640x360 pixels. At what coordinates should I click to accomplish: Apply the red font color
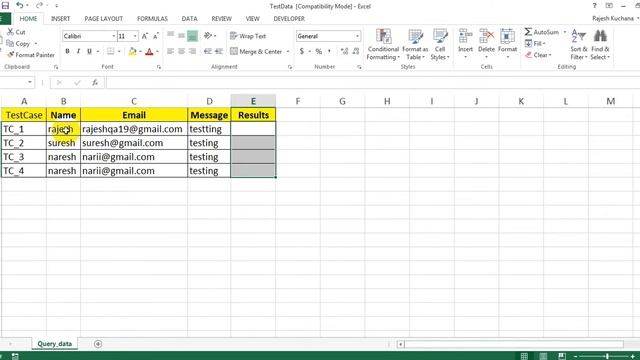(x=149, y=51)
